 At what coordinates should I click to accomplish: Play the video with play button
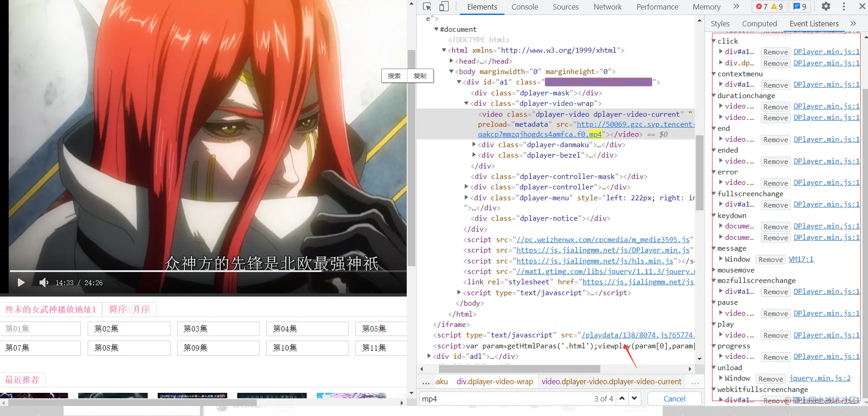coord(21,282)
